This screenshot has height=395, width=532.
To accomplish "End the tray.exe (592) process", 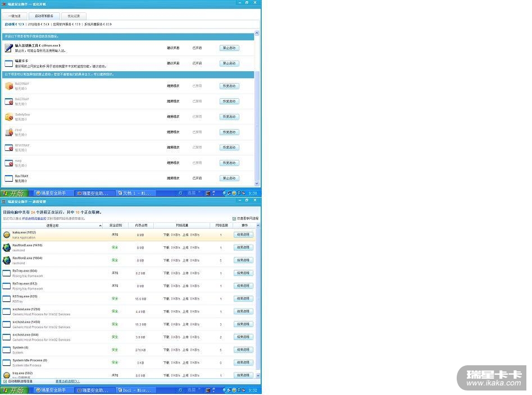I will tap(243, 375).
